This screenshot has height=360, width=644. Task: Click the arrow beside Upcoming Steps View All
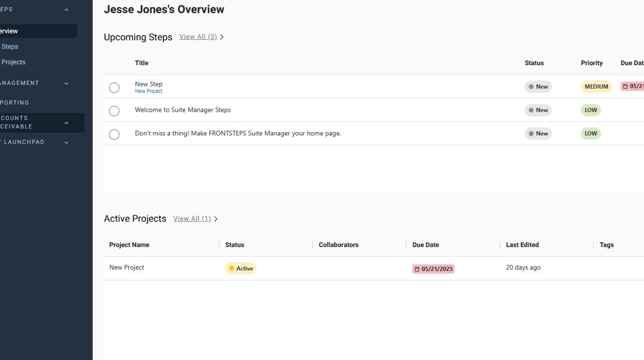click(x=222, y=37)
